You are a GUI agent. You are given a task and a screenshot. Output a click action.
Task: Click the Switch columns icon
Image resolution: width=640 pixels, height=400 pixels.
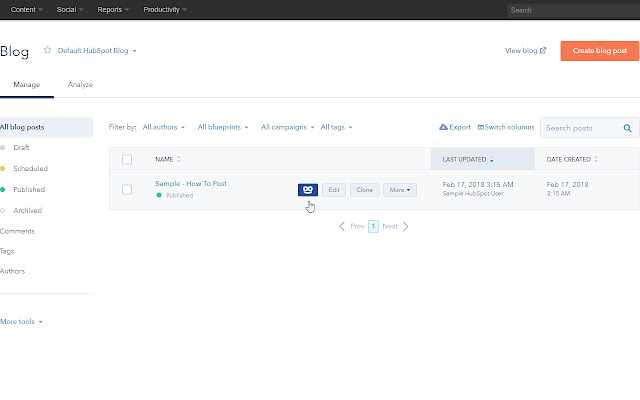[480, 127]
